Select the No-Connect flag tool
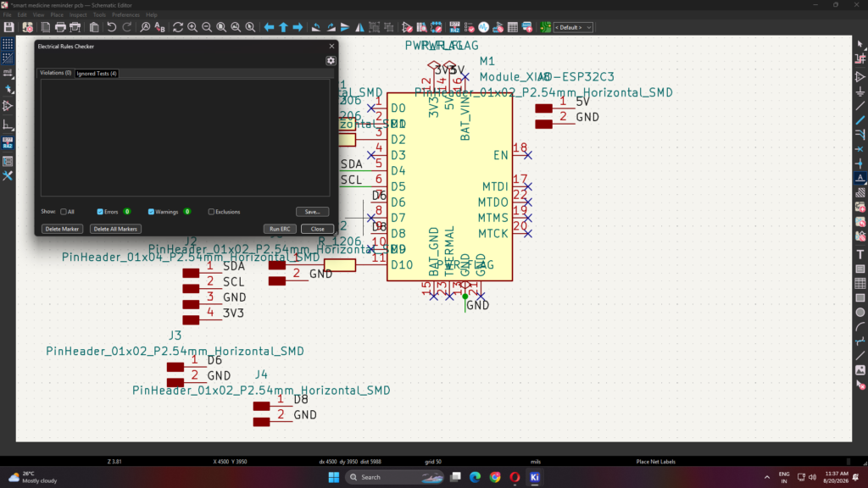Screen dimensions: 868x488 click(860, 149)
